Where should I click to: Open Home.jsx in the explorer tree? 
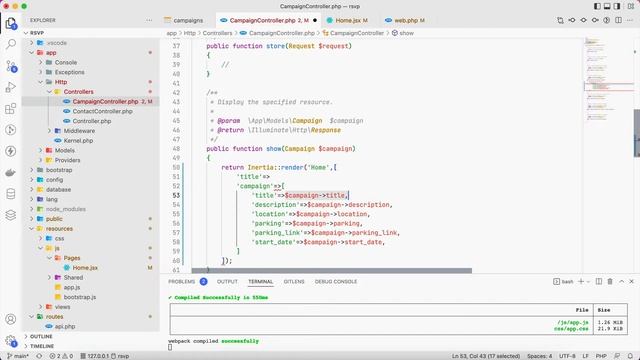85,268
